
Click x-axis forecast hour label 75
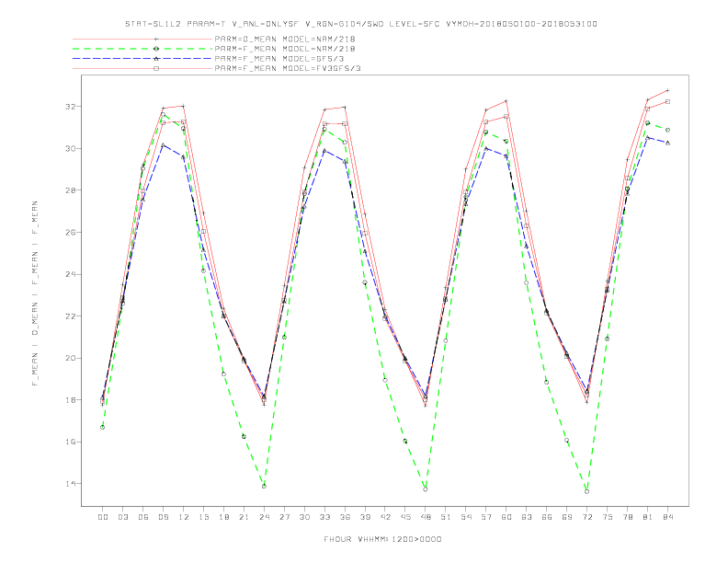point(608,517)
